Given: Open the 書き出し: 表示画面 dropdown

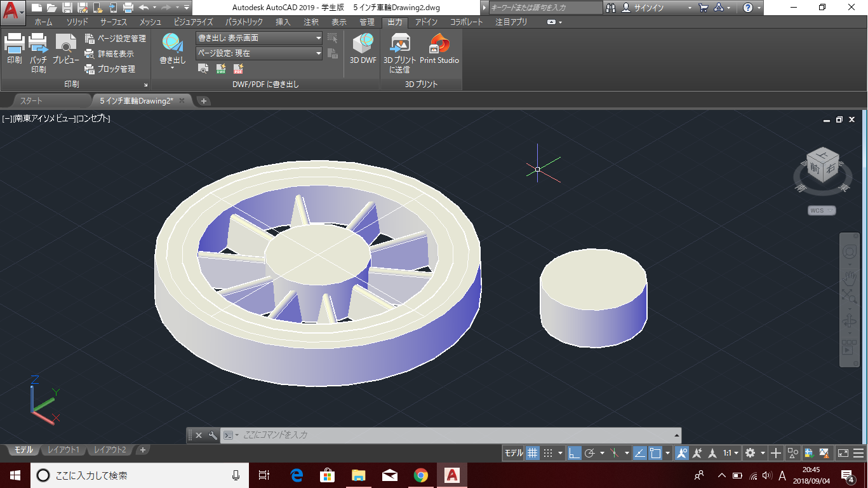Looking at the screenshot, I should pos(259,38).
